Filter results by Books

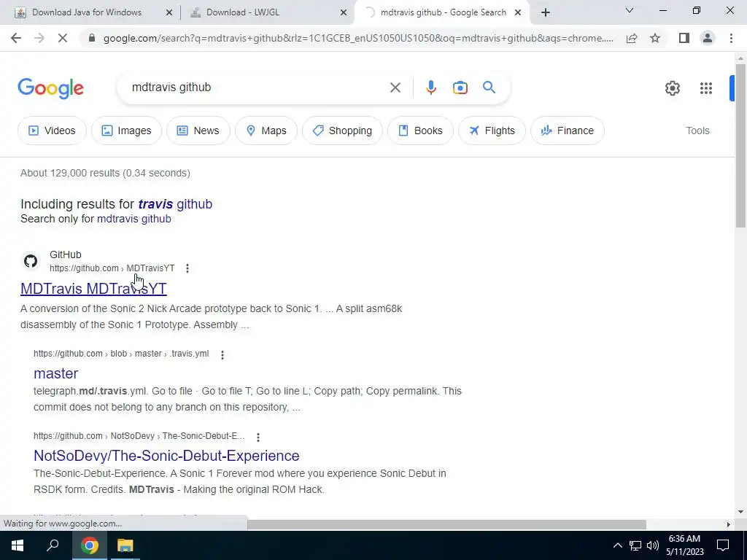pyautogui.click(x=420, y=131)
